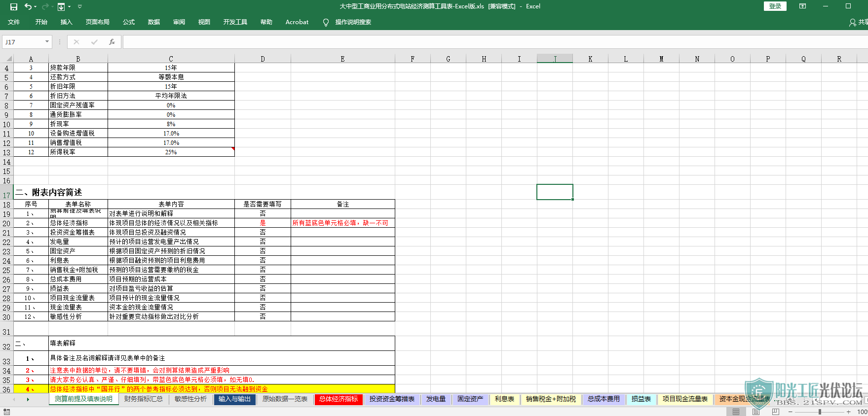Open the Acrobat ribbon tab
The width and height of the screenshot is (868, 416).
click(x=297, y=22)
